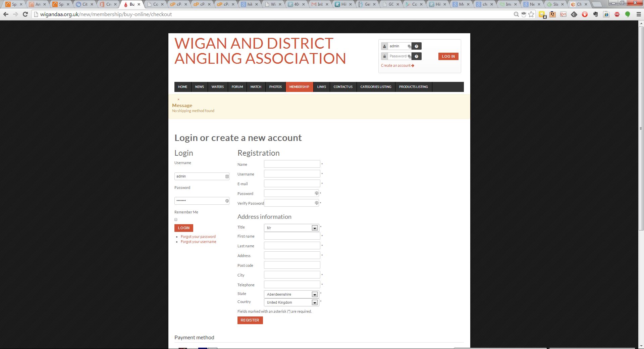The height and width of the screenshot is (349, 644).
Task: Reload the checkout page
Action: (25, 14)
